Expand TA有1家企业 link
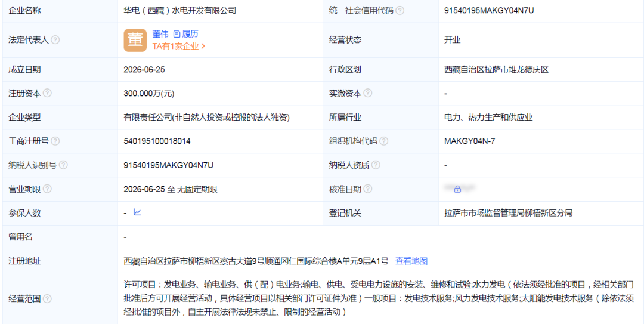 pyautogui.click(x=179, y=46)
